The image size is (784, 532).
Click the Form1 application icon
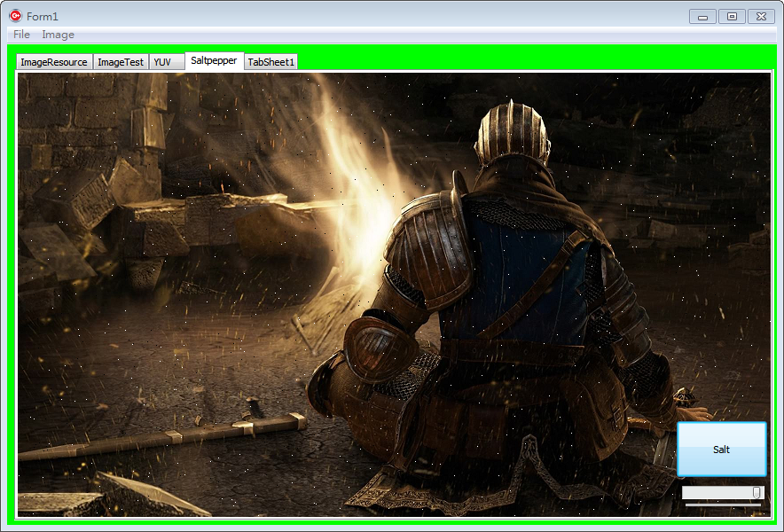click(x=15, y=16)
